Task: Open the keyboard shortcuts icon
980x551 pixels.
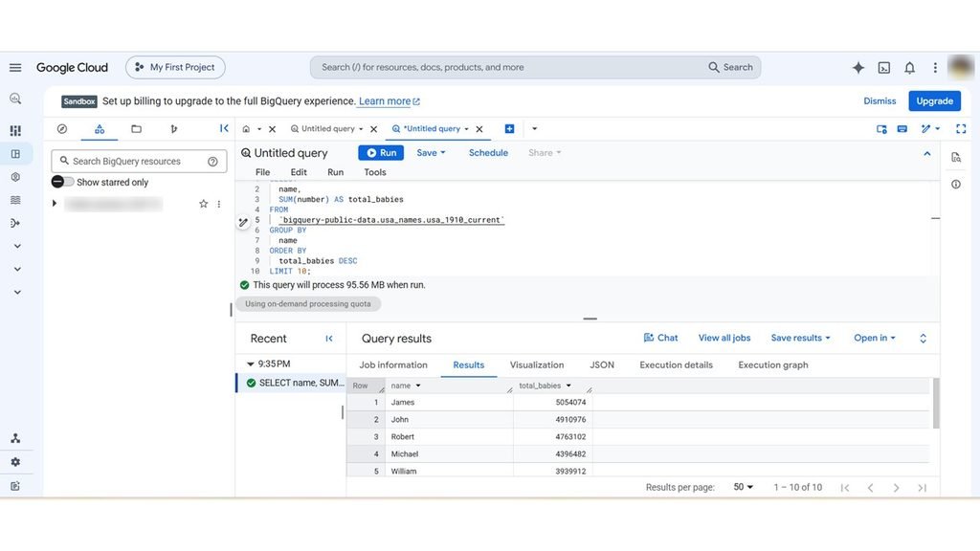Action: pyautogui.click(x=902, y=129)
